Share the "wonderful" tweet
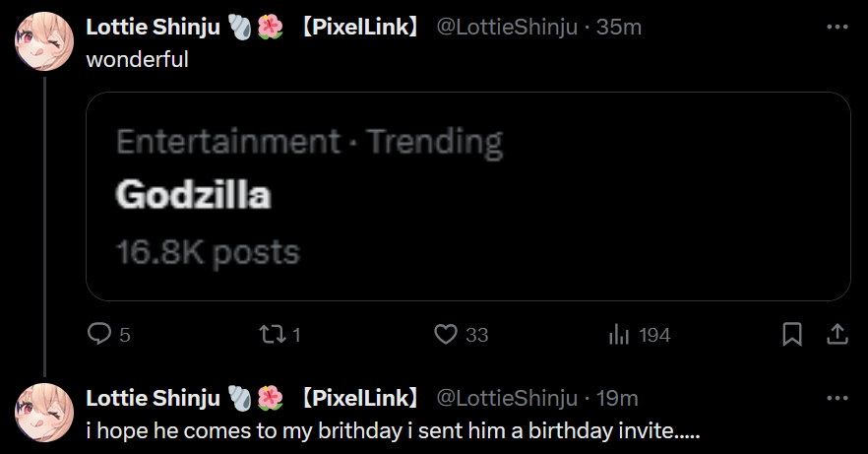Screen dimensions: 868x454 coord(837,335)
